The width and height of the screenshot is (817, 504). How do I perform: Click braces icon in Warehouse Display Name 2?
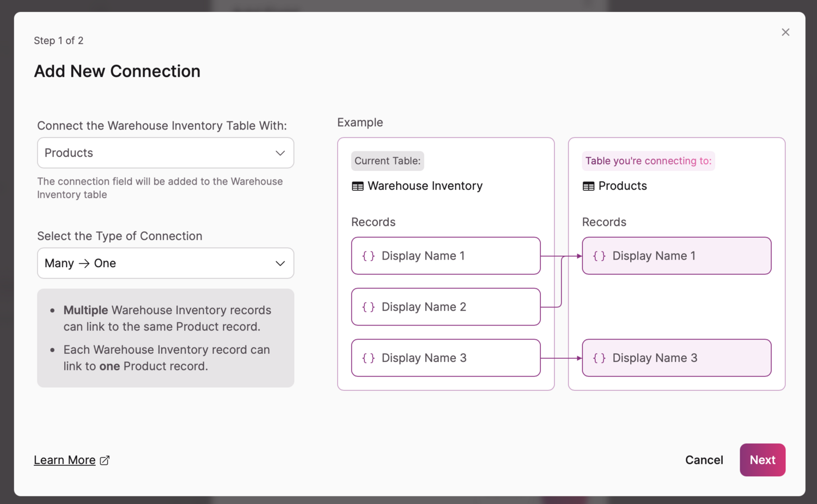(369, 307)
